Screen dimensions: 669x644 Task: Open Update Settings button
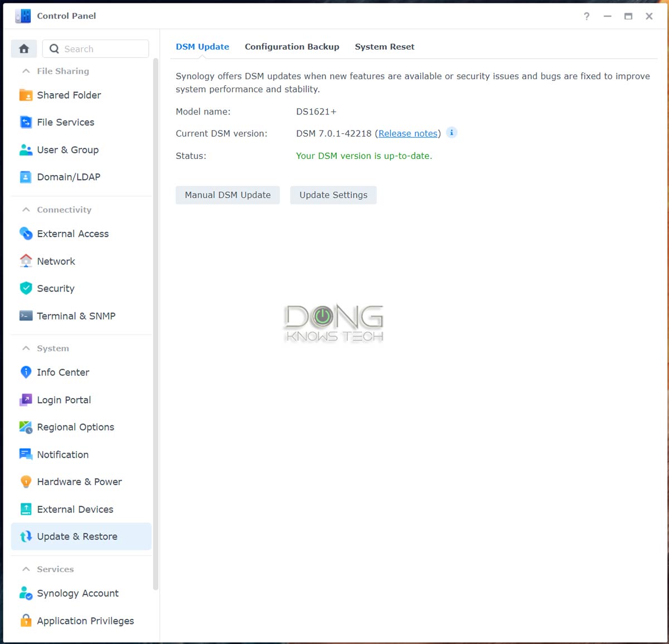333,195
